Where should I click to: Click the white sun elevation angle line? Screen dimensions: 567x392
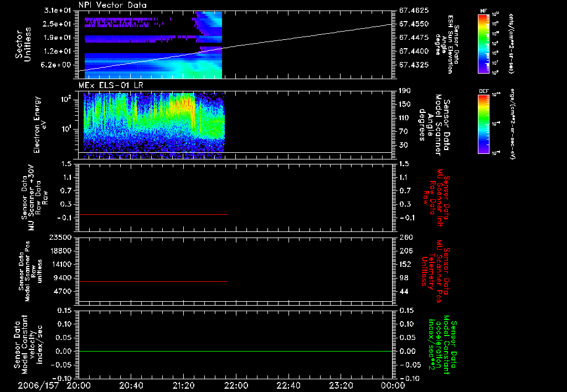tap(235, 48)
